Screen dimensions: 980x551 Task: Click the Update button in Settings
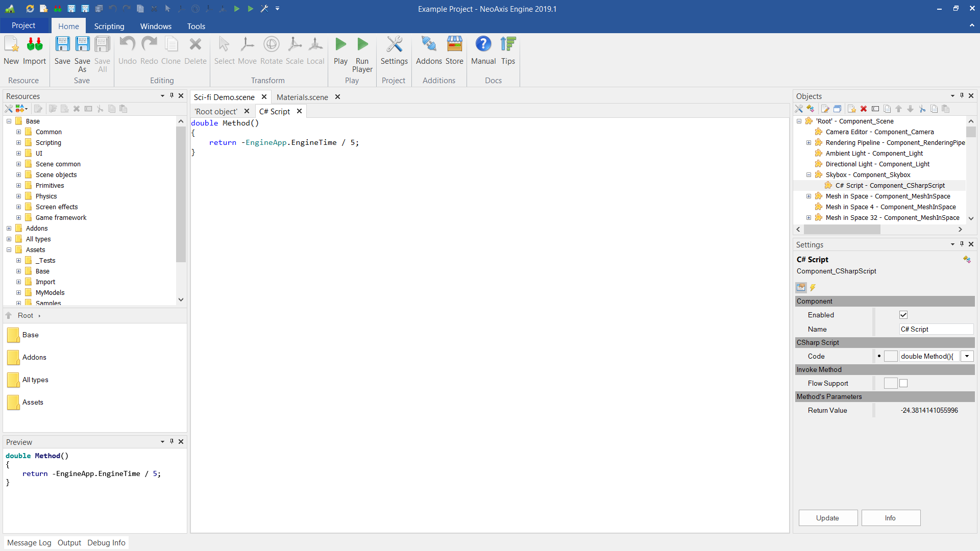827,517
